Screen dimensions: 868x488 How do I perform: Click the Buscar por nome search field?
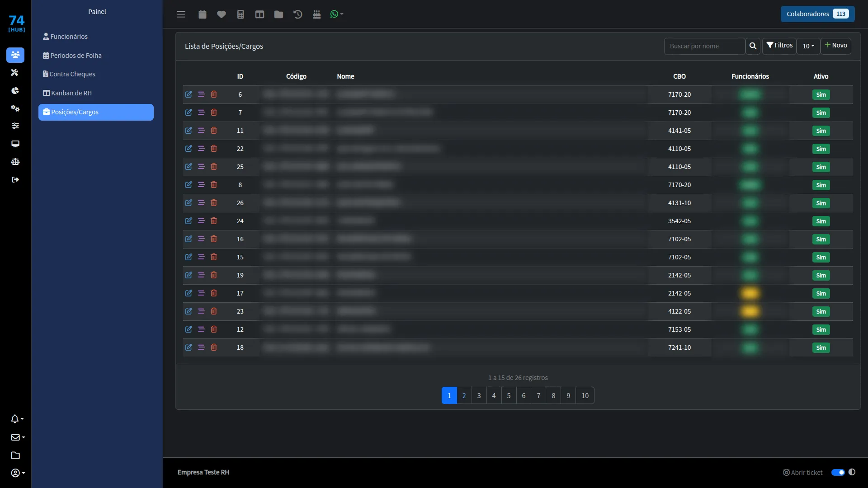pyautogui.click(x=704, y=46)
